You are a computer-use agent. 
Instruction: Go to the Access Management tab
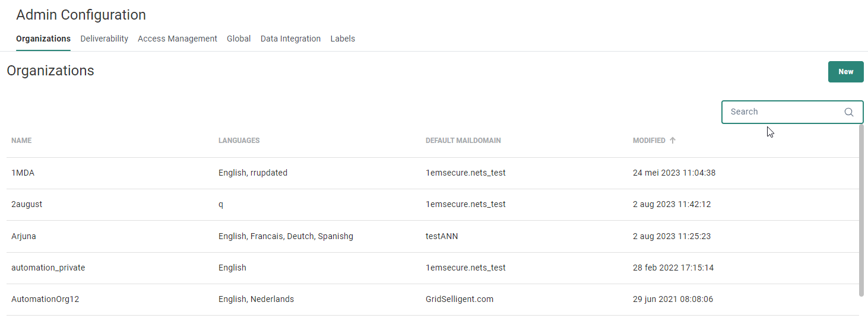point(178,39)
